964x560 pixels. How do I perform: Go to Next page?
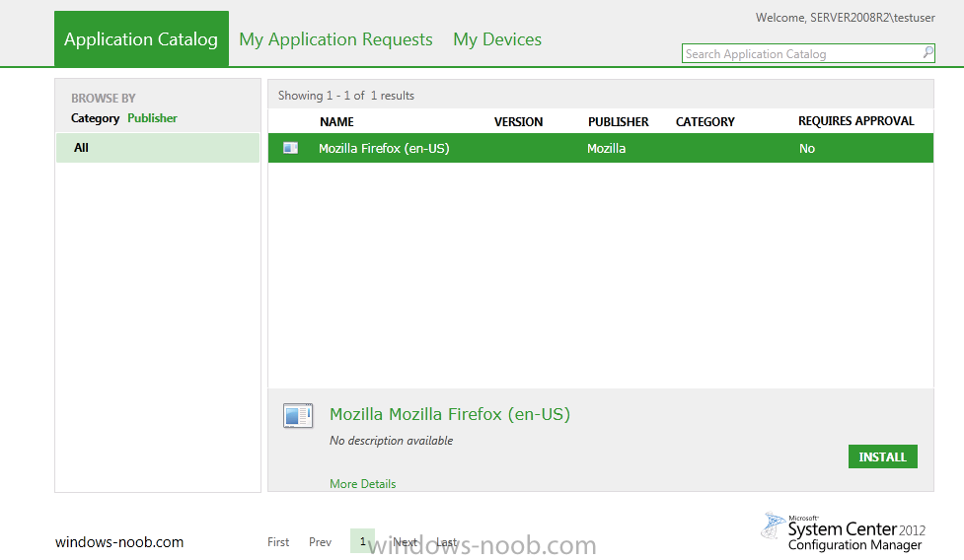point(406,541)
